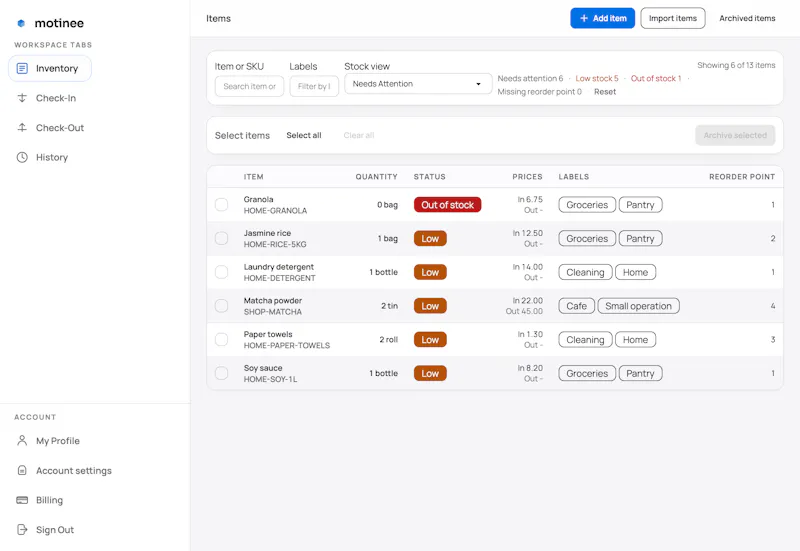Click Paper towels' Home label
800x551 pixels.
[x=635, y=339]
